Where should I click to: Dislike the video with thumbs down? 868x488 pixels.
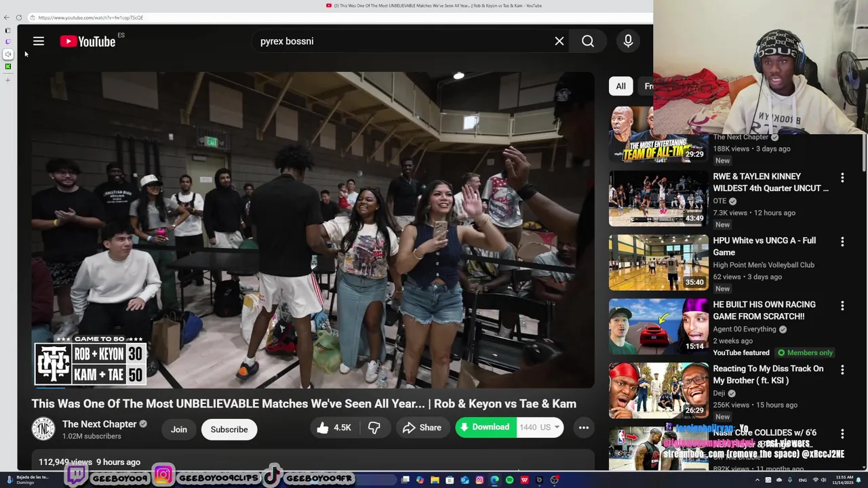(x=374, y=428)
